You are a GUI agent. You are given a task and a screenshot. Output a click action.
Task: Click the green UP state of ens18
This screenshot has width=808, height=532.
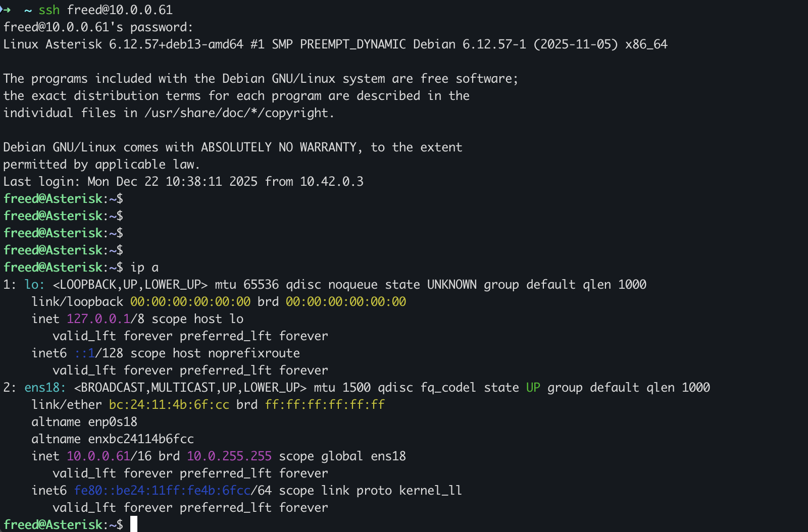tap(533, 388)
